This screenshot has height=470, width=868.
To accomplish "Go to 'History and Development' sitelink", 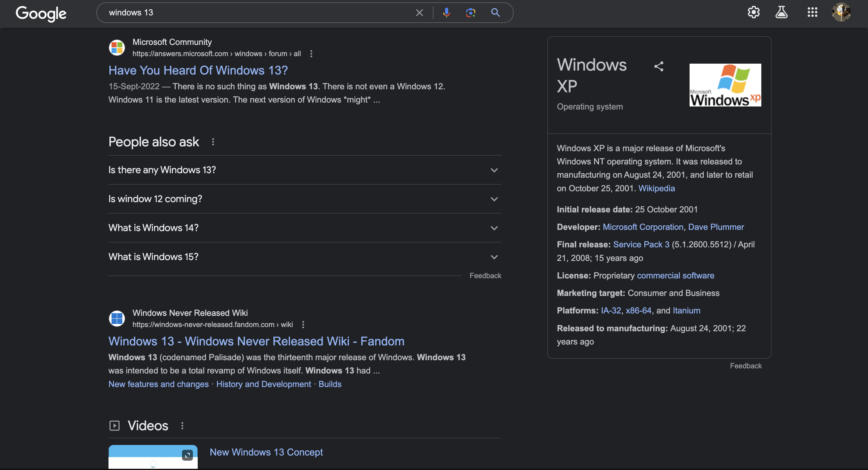I will point(263,384).
